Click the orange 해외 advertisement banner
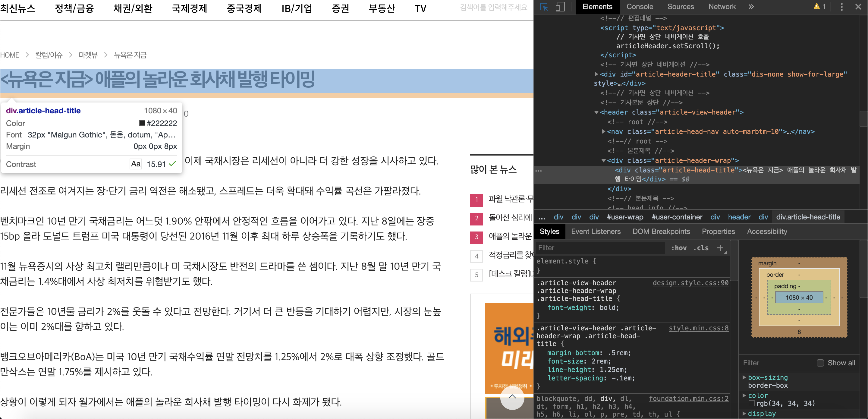This screenshot has width=868, height=419. tap(509, 348)
